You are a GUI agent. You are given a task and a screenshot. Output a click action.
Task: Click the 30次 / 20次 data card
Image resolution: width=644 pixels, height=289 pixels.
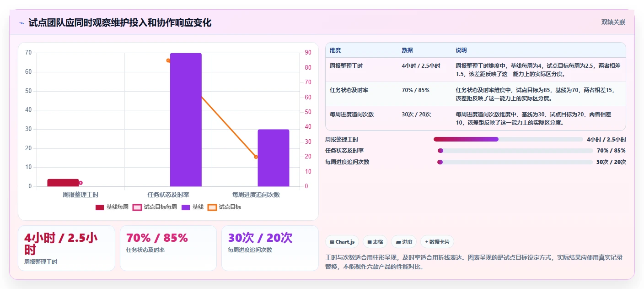coord(270,248)
